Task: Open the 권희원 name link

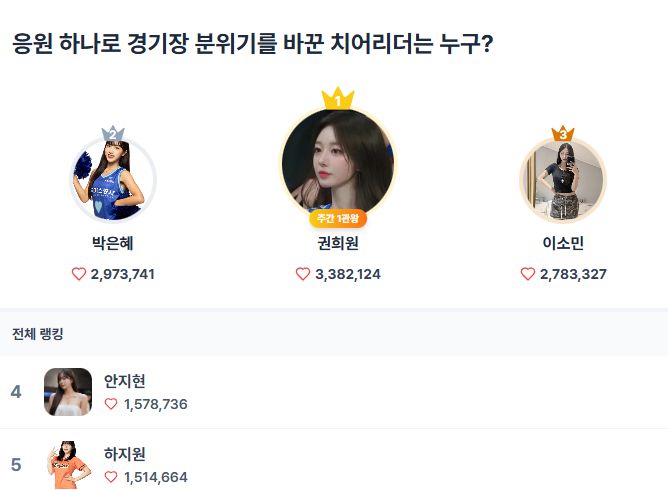Action: pos(338,242)
